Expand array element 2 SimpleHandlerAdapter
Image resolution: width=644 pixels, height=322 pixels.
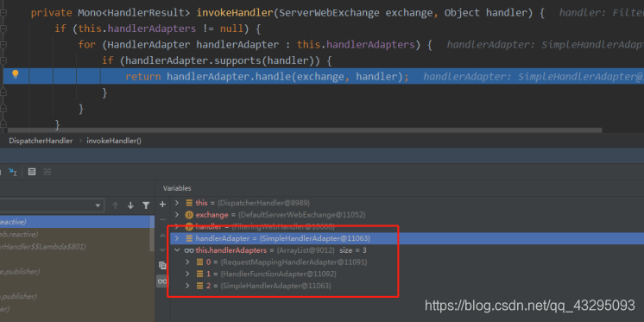[187, 286]
